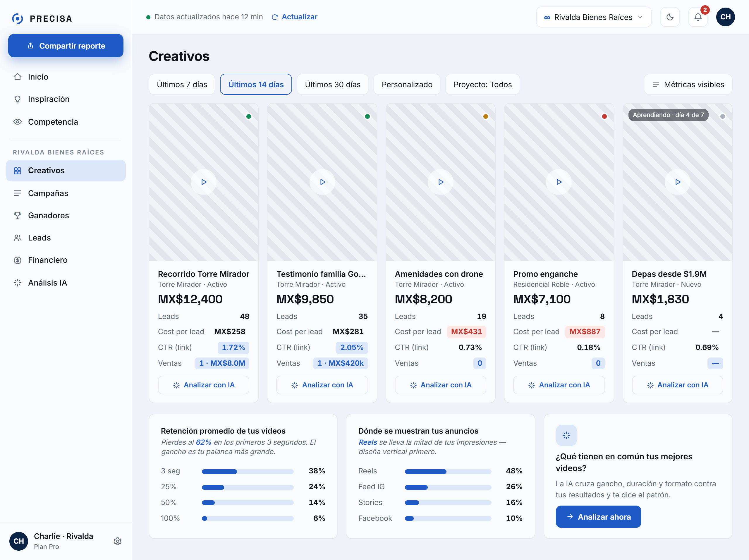Toggle dark mode with the moon icon

(x=669, y=17)
